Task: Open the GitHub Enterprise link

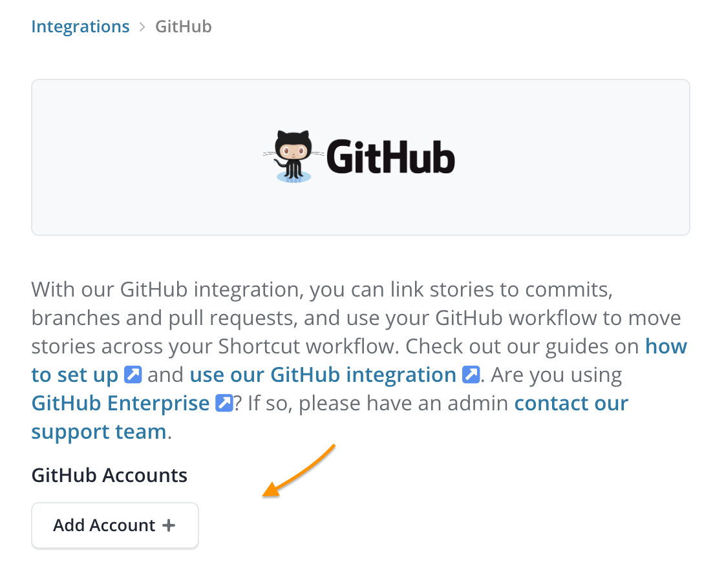Action: 120,403
